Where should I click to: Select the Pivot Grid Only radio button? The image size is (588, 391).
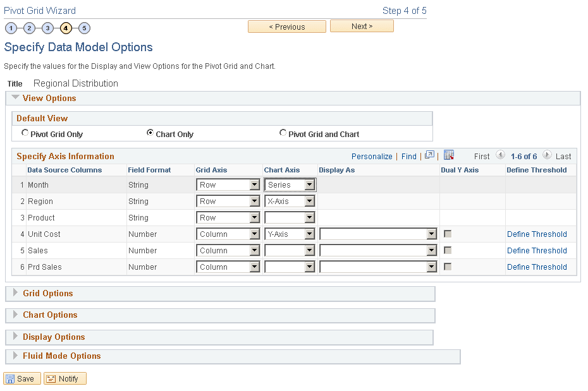pos(25,133)
